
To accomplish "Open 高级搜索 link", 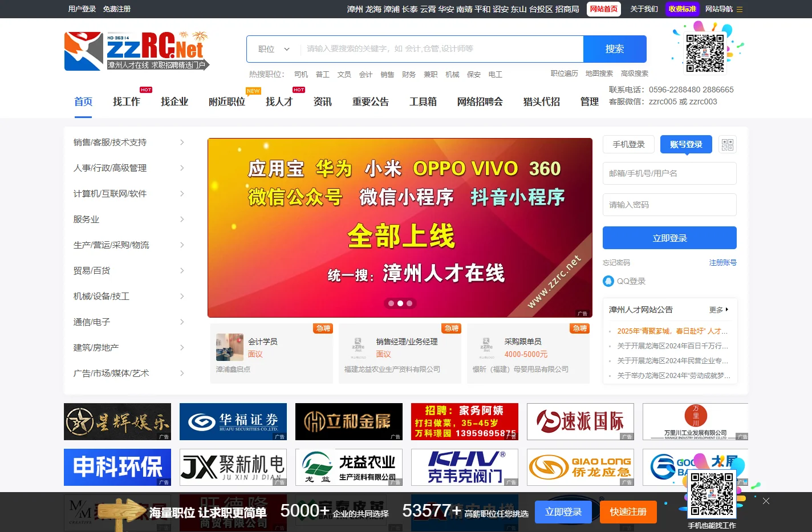I will (635, 74).
